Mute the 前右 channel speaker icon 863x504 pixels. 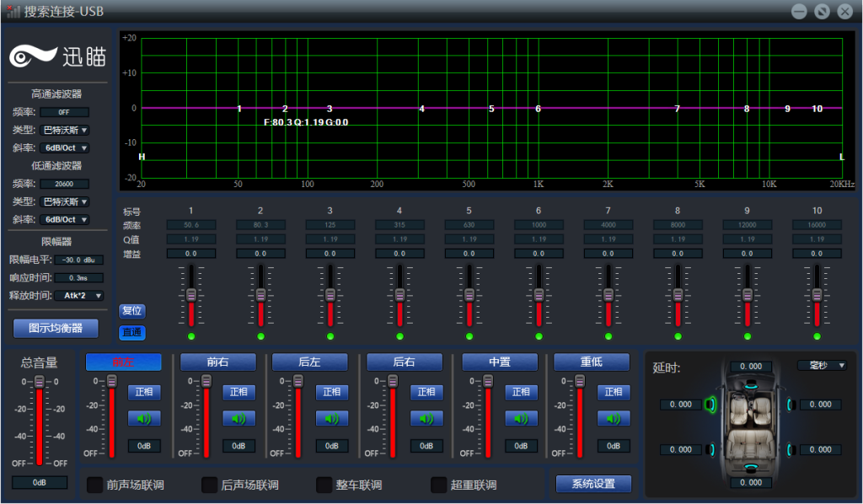(239, 419)
